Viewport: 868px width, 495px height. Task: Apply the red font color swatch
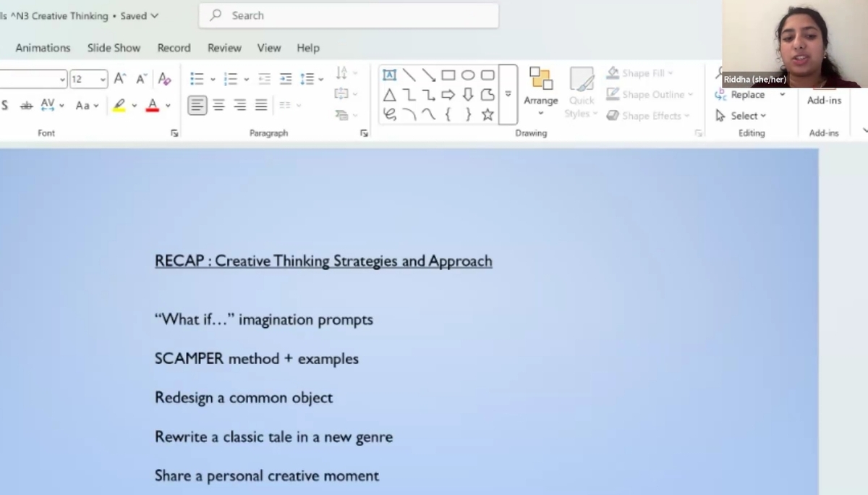[152, 106]
